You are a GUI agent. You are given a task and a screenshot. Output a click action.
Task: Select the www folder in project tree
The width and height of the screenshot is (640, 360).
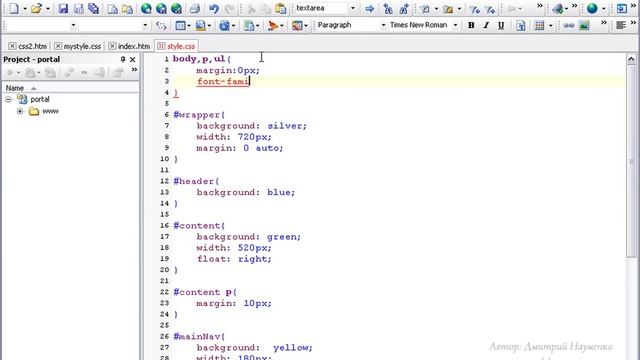pos(50,111)
